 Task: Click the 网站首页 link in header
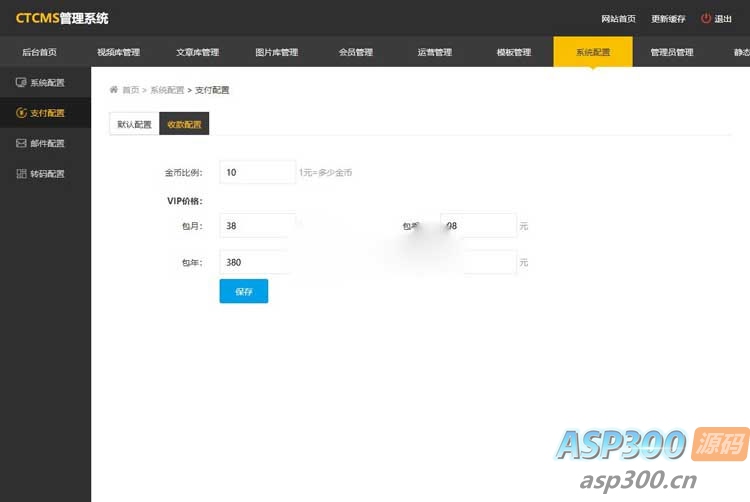click(x=618, y=19)
